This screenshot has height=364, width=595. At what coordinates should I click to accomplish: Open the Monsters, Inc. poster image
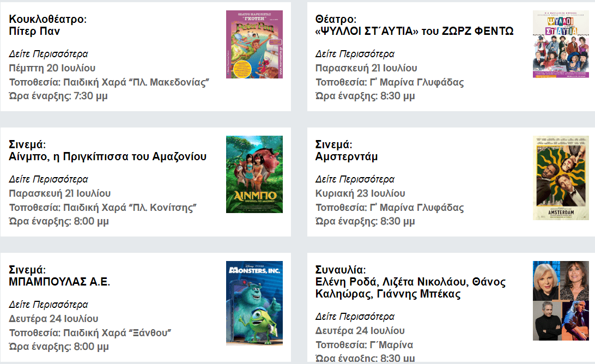(x=254, y=303)
